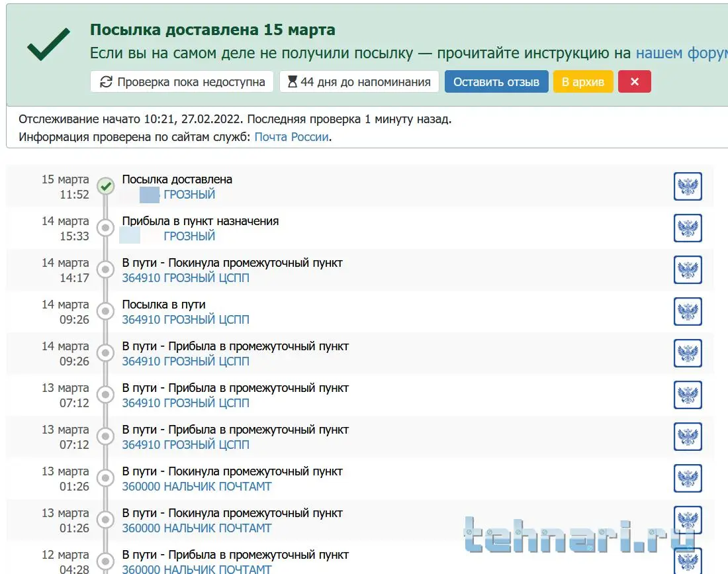Screen dimensions: 728x574
Task: Click 'В пути - Покинула промежуточный пункт' at 14:17
Action: pos(232,263)
